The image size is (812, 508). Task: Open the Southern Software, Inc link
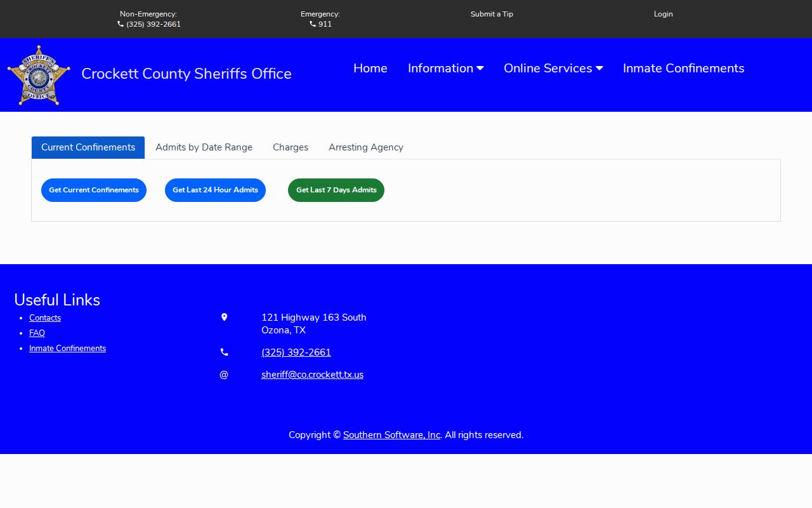coord(392,435)
